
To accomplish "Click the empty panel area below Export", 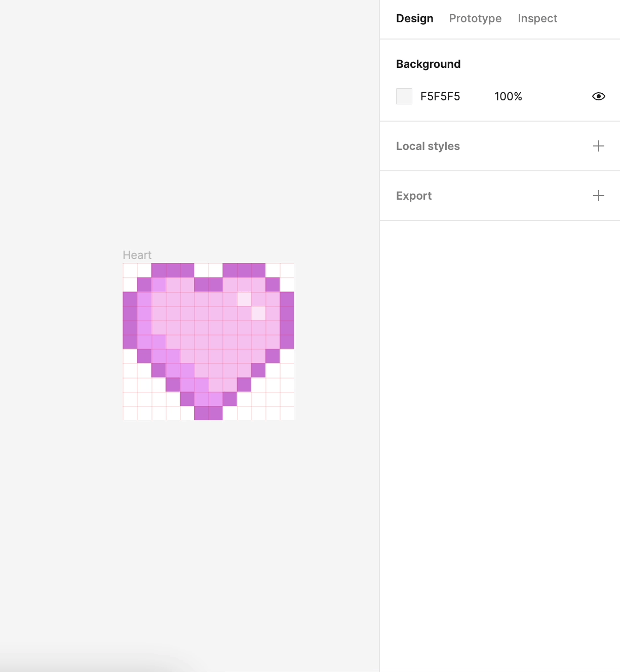I will coord(499,405).
